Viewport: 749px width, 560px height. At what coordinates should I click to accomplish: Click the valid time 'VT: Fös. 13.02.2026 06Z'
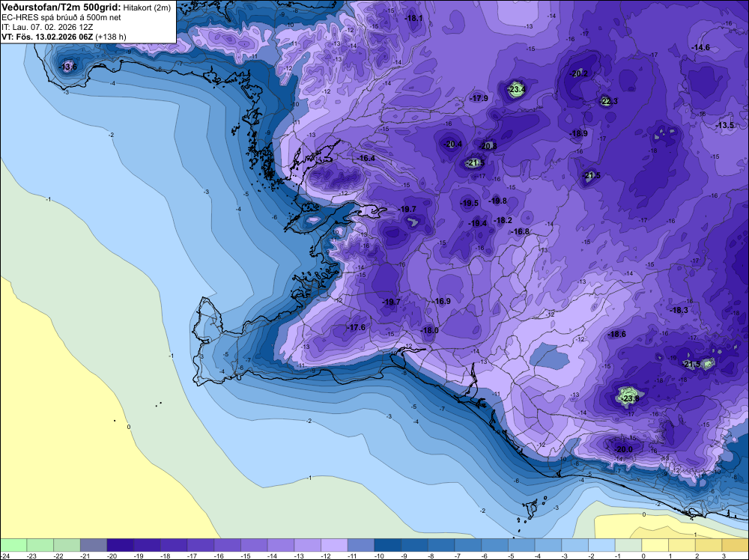(47, 37)
